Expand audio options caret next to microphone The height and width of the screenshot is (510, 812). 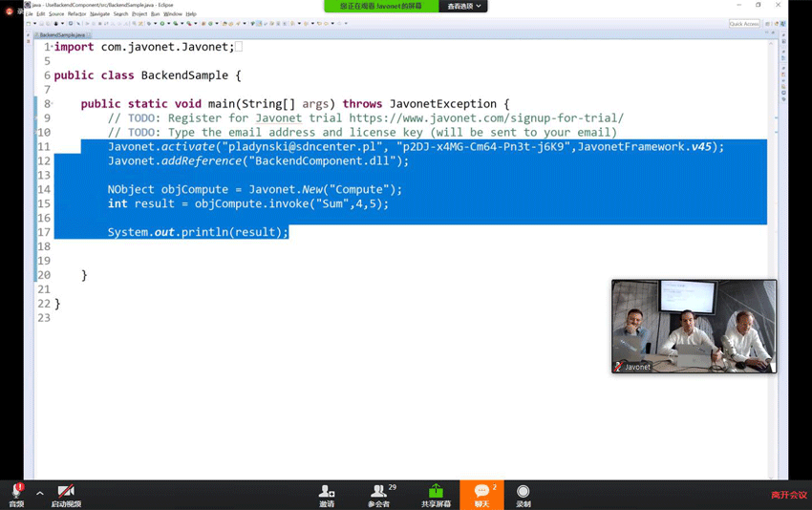(x=40, y=493)
